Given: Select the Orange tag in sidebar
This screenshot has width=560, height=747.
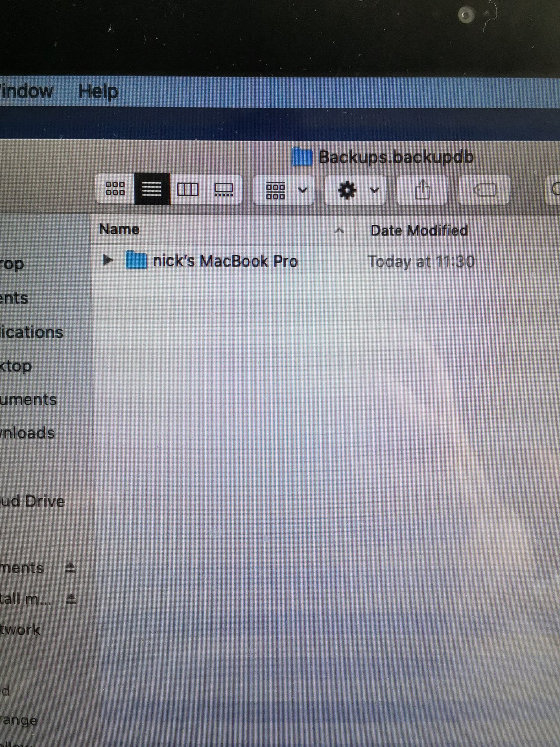Looking at the screenshot, I should coord(19,720).
